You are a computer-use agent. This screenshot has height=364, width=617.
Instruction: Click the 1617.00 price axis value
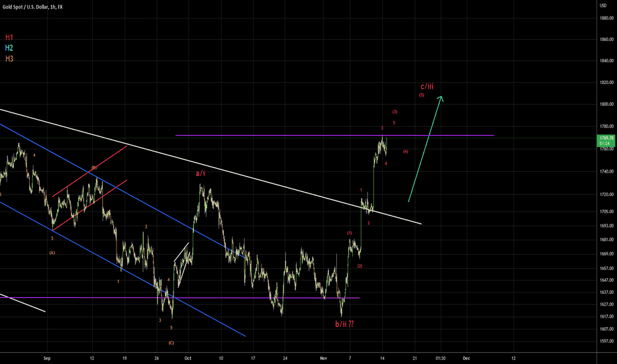[x=607, y=316]
